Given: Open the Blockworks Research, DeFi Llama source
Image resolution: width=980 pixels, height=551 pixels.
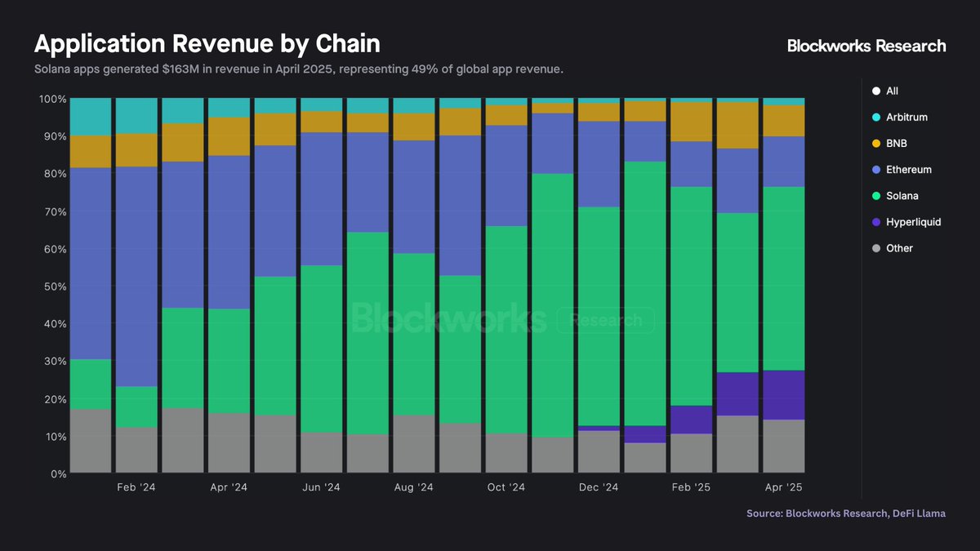Looking at the screenshot, I should pos(846,513).
